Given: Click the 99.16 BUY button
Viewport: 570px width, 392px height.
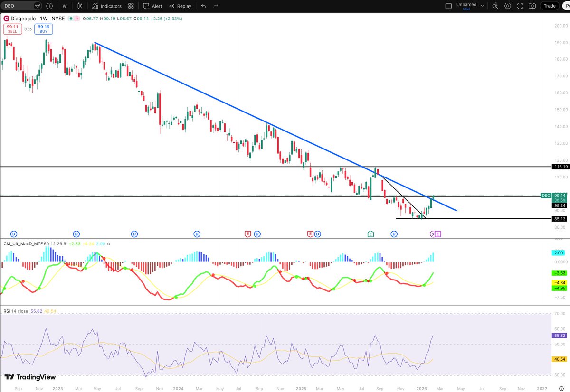Looking at the screenshot, I should [44, 29].
